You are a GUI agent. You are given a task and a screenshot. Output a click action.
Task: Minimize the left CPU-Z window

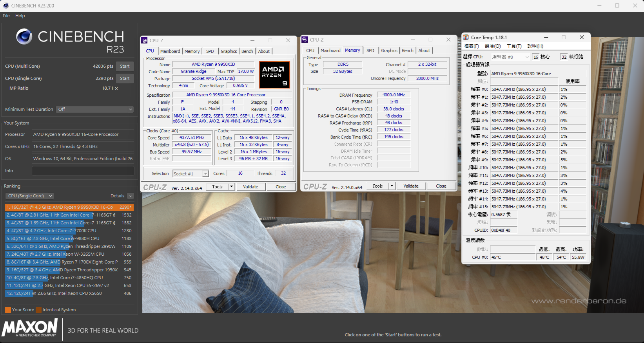[252, 40]
